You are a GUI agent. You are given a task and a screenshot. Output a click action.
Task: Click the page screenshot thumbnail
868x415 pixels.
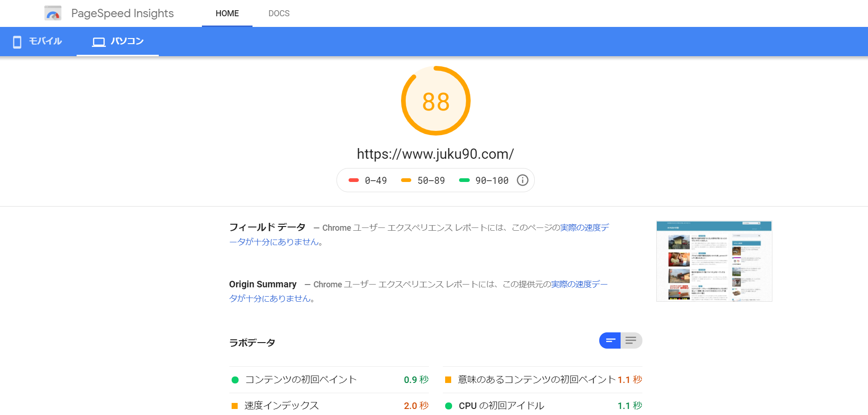point(714,261)
